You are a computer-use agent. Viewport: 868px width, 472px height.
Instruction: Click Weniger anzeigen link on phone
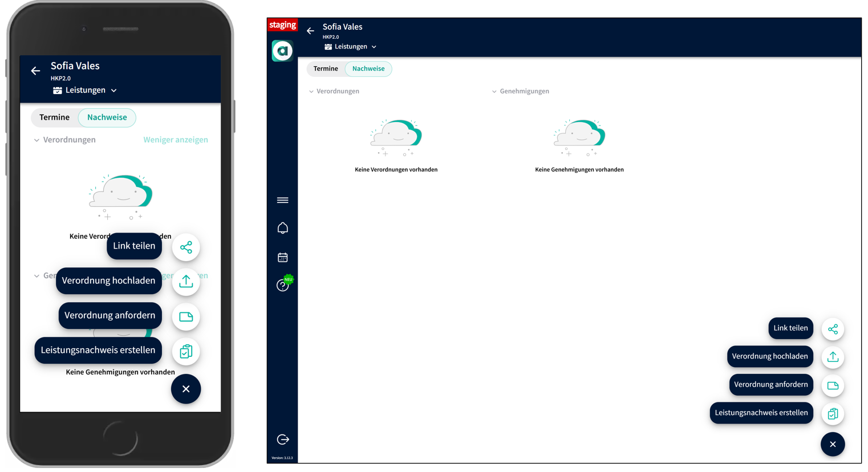(176, 140)
